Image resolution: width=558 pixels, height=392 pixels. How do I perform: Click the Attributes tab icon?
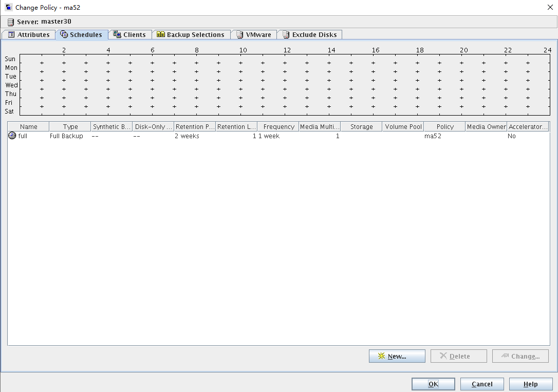11,35
